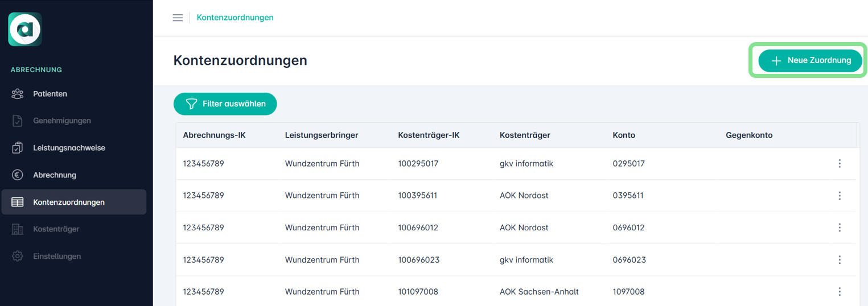The width and height of the screenshot is (868, 306).
Task: Click the Genehmigungen document-check icon
Action: tap(18, 121)
